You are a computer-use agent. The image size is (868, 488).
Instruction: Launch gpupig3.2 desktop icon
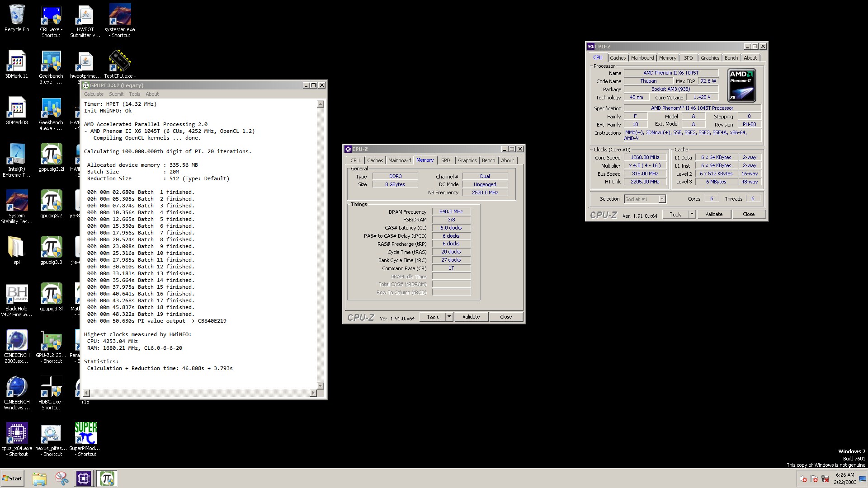point(51,204)
